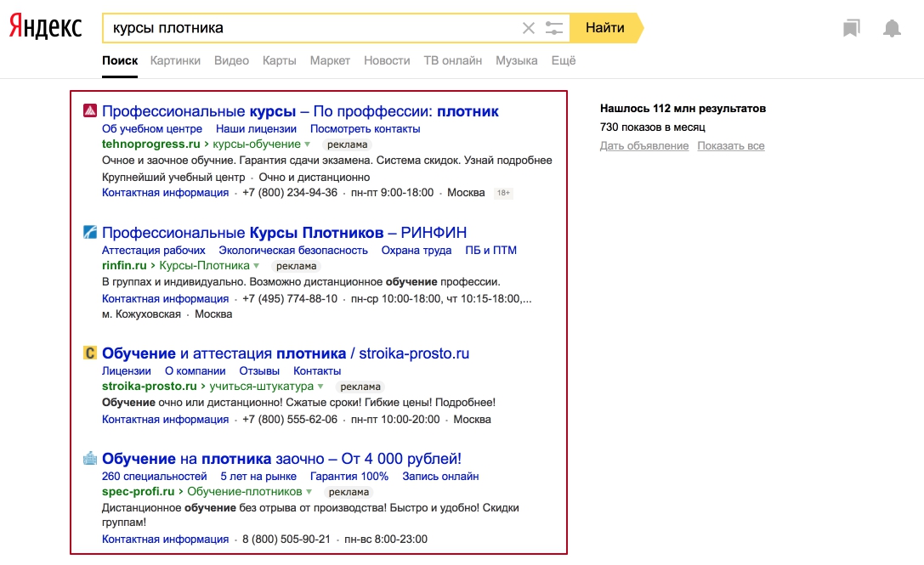
Task: Open Контактная информация for stroika-prosto.ru
Action: (165, 419)
